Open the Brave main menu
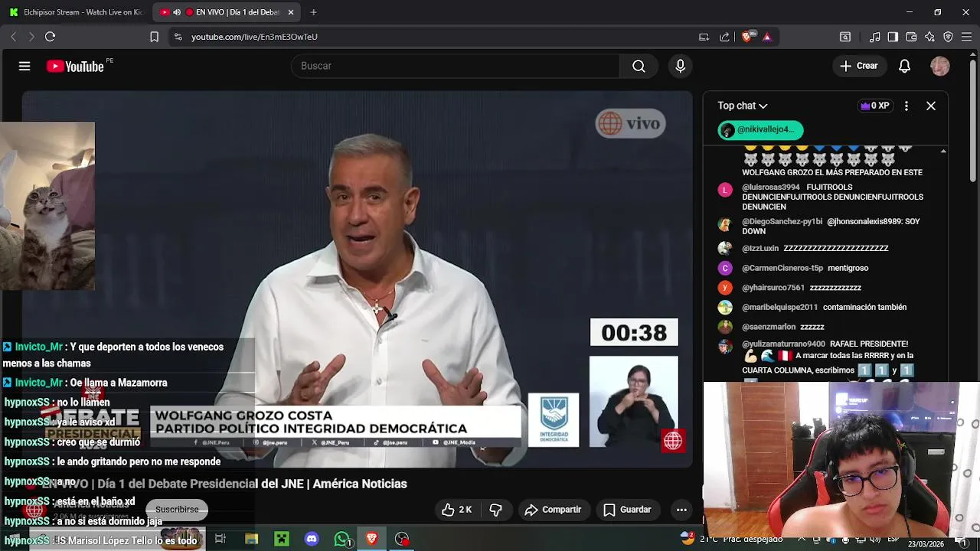The height and width of the screenshot is (551, 980). [966, 37]
